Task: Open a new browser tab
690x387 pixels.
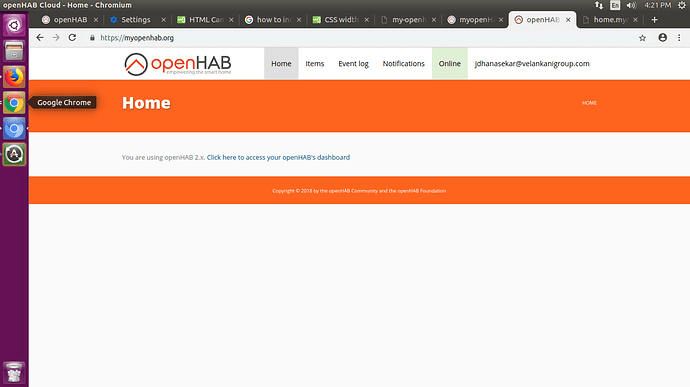Action: pyautogui.click(x=654, y=20)
